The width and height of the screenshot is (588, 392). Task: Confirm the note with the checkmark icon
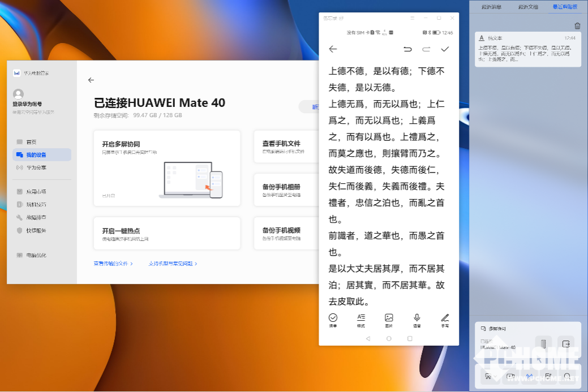445,49
